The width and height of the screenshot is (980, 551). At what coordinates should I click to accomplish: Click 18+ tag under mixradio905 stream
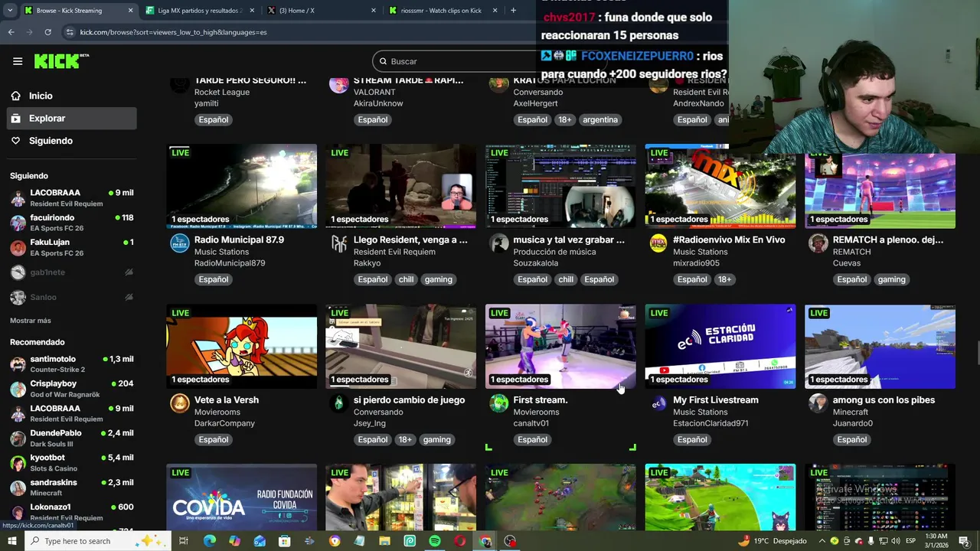(x=724, y=279)
